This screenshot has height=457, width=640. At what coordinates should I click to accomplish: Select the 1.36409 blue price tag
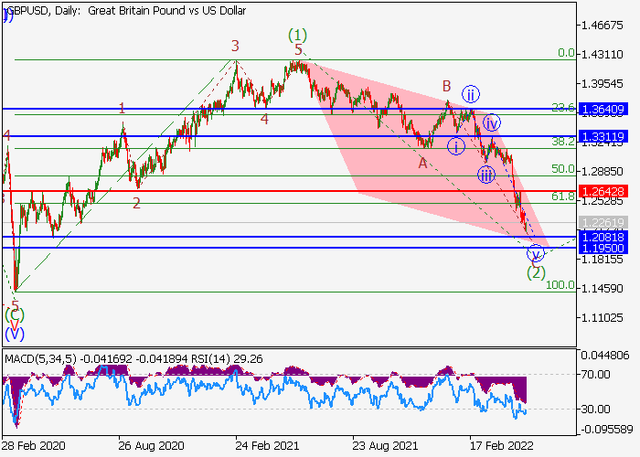(603, 109)
